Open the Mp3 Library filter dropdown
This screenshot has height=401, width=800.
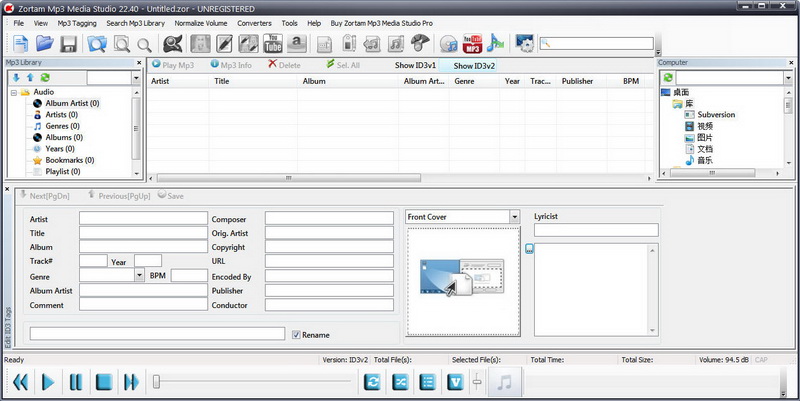click(136, 78)
